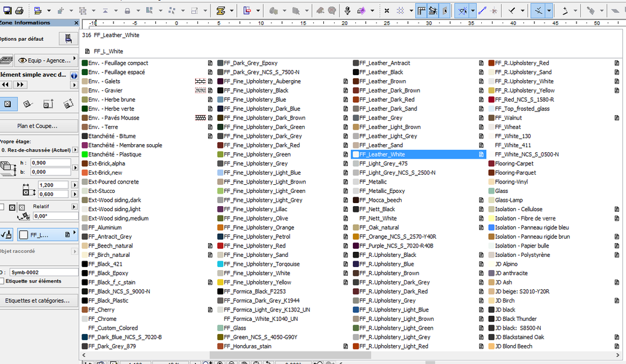Activate the Trace Reference toolbar icon
Image resolution: width=626 pixels, height=364 pixels.
point(434,11)
